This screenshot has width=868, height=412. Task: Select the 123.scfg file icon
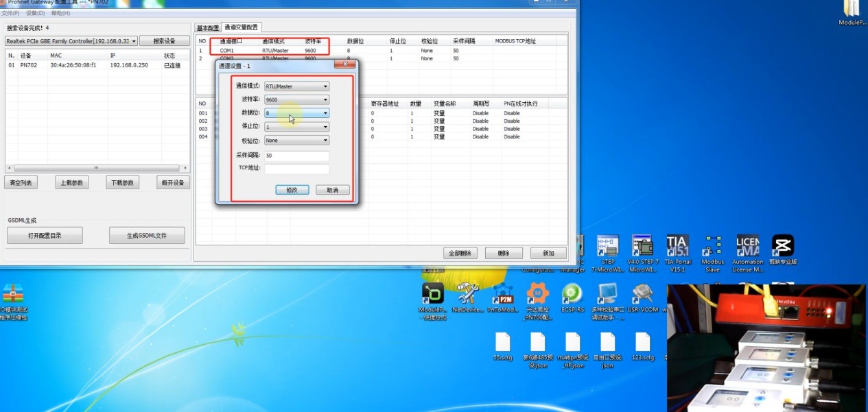(642, 343)
